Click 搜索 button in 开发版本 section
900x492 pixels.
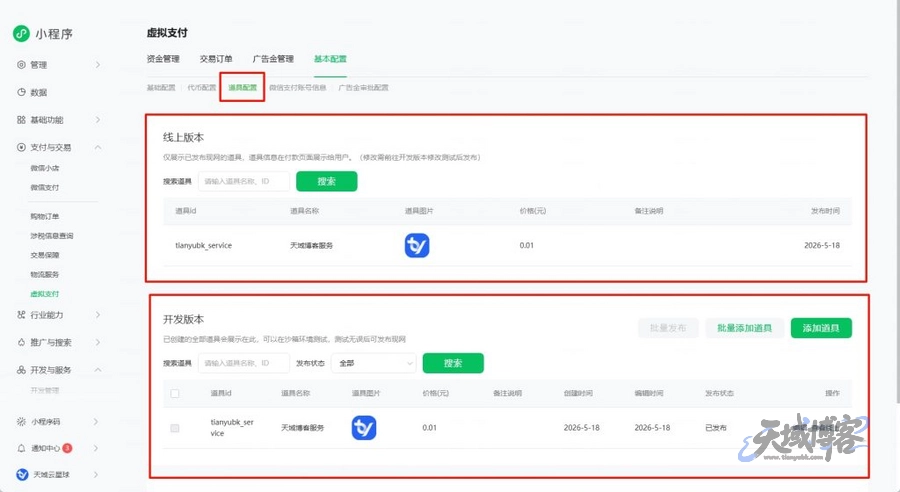click(x=453, y=363)
